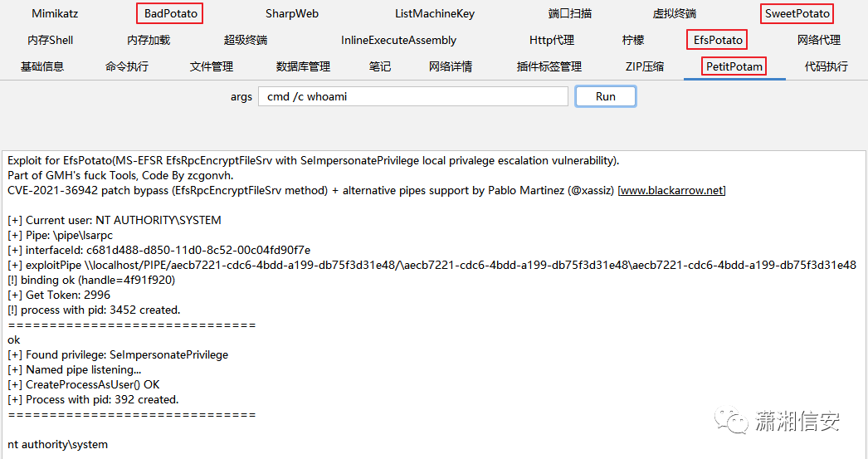Click the Get Token: 2996 line
868x459 pixels.
click(59, 295)
